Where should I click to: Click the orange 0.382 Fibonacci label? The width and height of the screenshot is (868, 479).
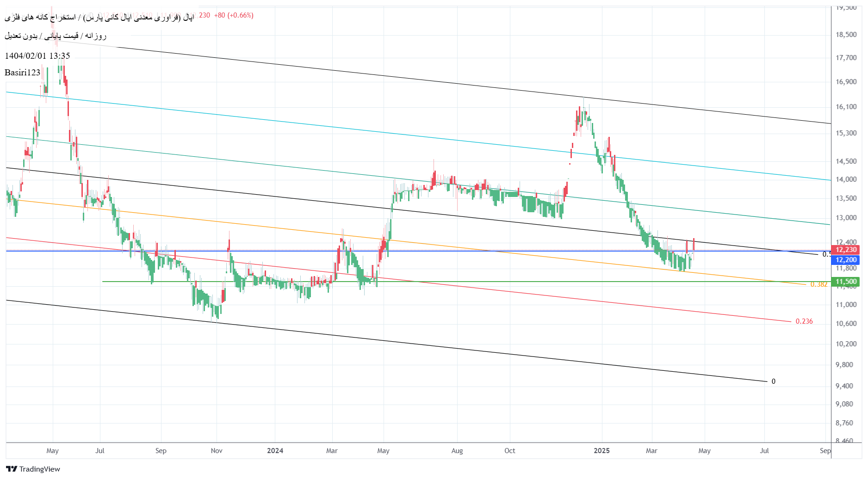click(x=818, y=284)
